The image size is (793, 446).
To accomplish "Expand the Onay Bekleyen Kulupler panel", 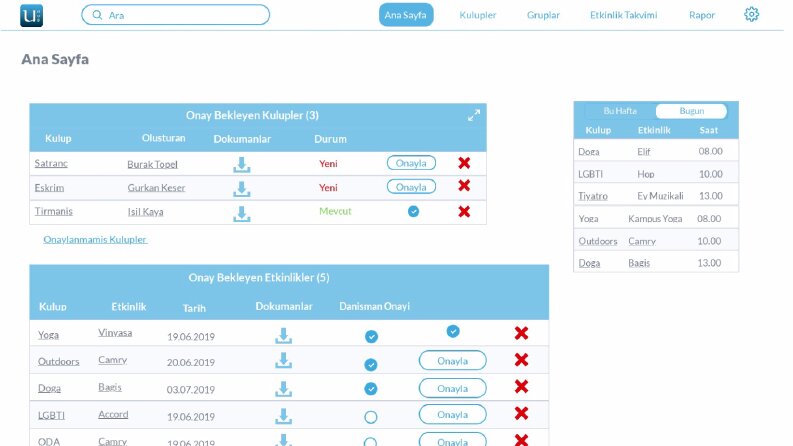I will pos(473,115).
